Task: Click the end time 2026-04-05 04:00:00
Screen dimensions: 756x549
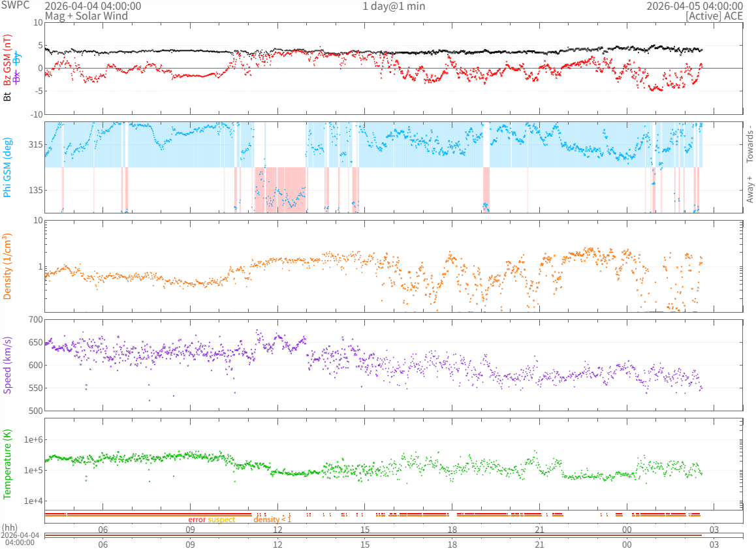Action: point(694,6)
